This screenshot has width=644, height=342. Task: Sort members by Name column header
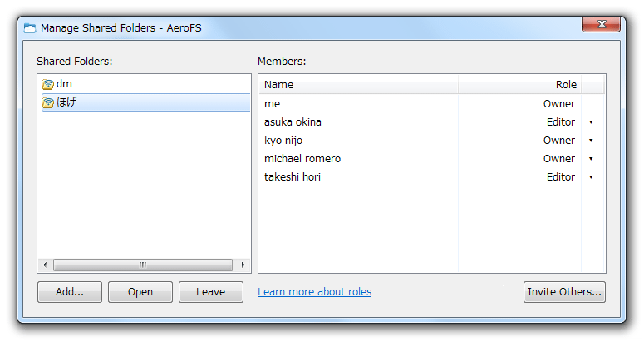click(x=358, y=85)
